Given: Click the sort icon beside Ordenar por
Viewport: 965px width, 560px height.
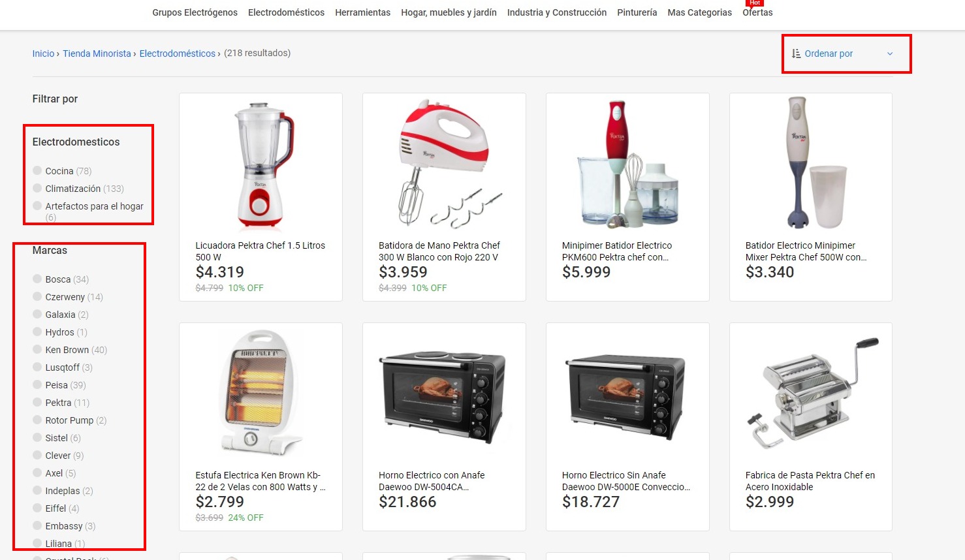Looking at the screenshot, I should click(x=796, y=54).
